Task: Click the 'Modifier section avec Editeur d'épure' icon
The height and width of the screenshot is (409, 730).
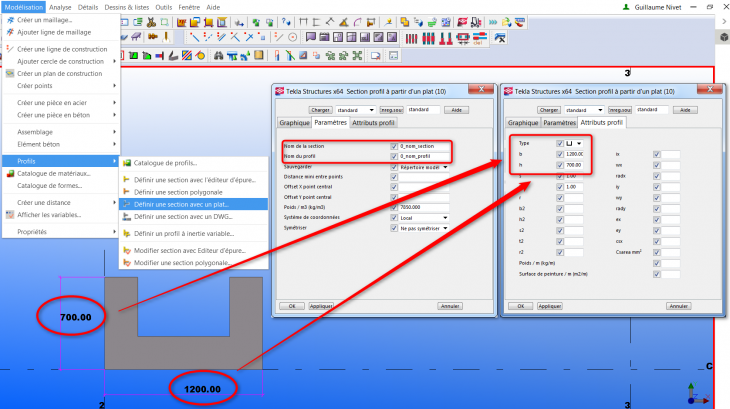Action: click(x=126, y=249)
